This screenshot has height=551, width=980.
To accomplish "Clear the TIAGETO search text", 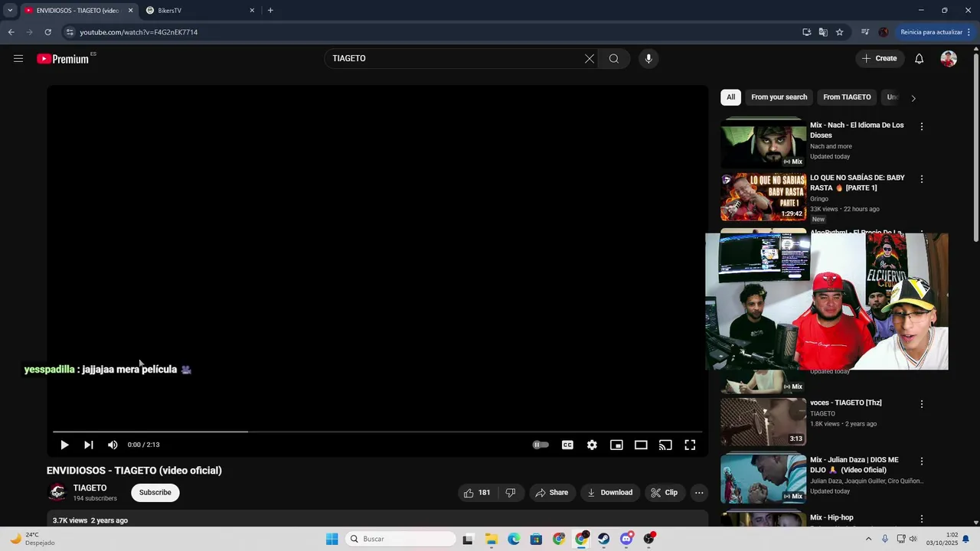I will click(x=590, y=59).
